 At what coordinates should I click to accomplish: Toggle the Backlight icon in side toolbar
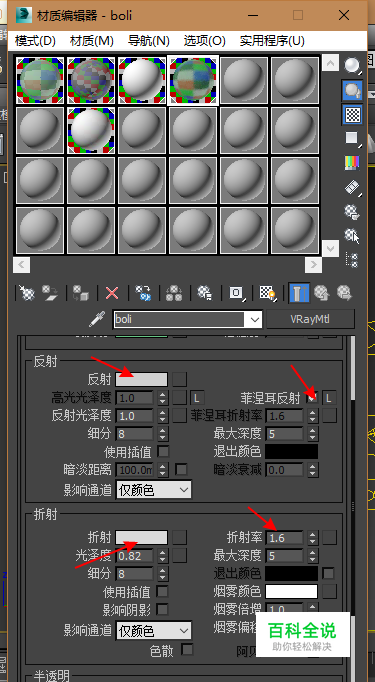click(x=352, y=90)
